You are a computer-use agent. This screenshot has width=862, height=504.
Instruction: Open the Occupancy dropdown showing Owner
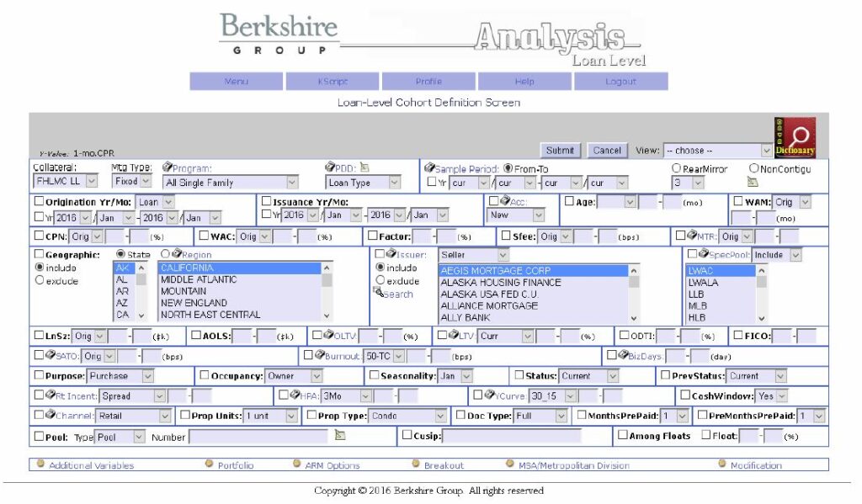pyautogui.click(x=293, y=376)
